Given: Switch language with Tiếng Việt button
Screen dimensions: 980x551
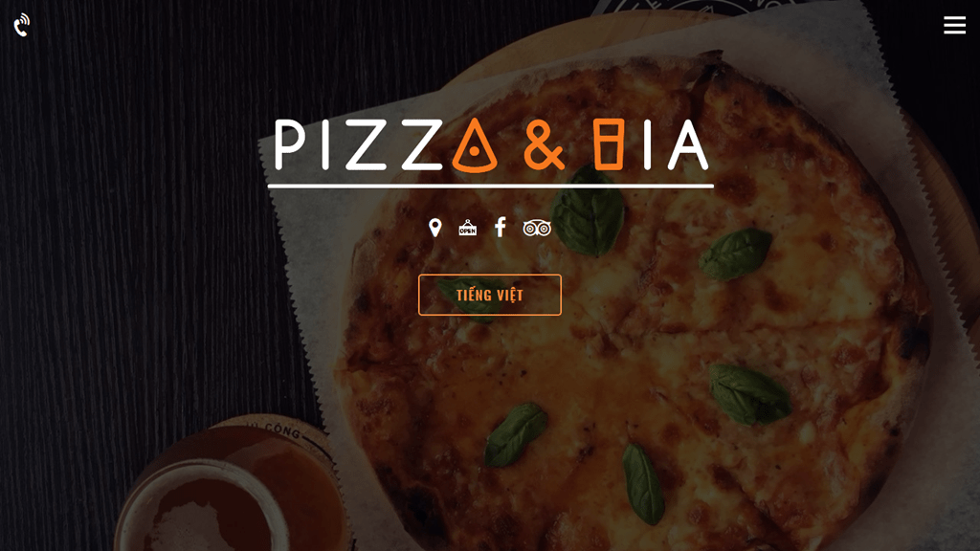Looking at the screenshot, I should 490,295.
